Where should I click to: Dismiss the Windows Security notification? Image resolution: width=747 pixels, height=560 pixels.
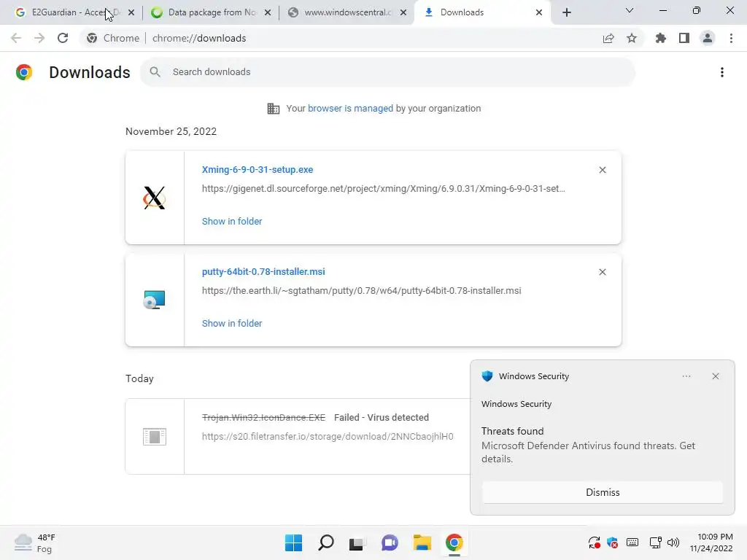603,492
